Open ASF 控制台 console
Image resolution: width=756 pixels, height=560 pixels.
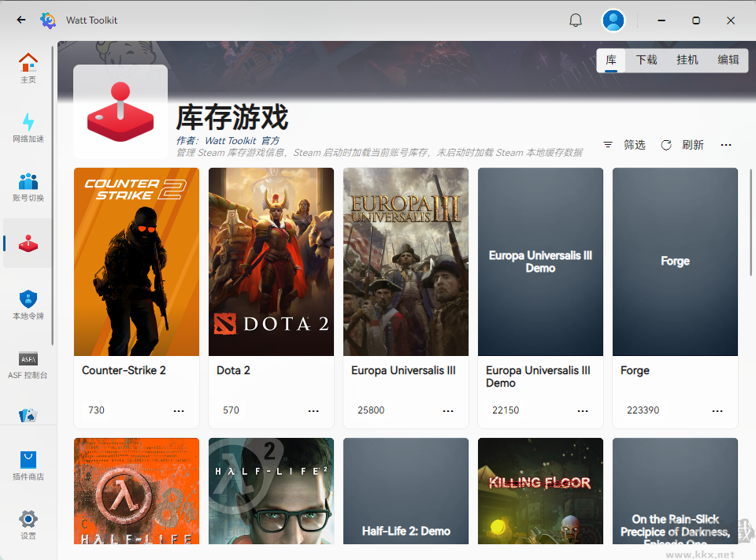coord(28,364)
